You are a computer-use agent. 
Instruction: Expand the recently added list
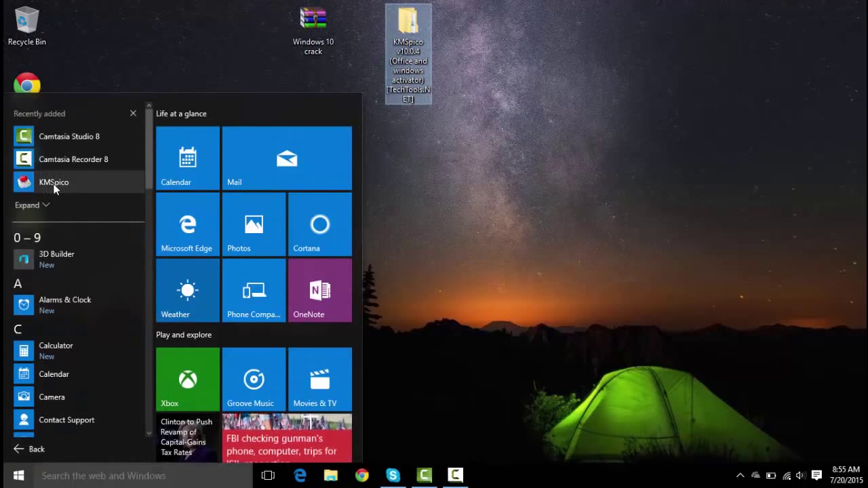(32, 205)
